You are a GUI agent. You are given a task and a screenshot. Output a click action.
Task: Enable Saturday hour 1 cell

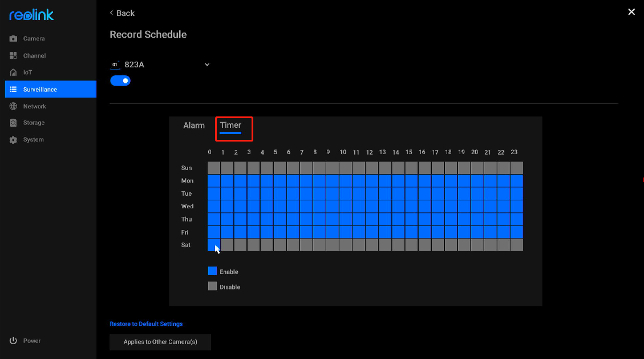pos(227,245)
